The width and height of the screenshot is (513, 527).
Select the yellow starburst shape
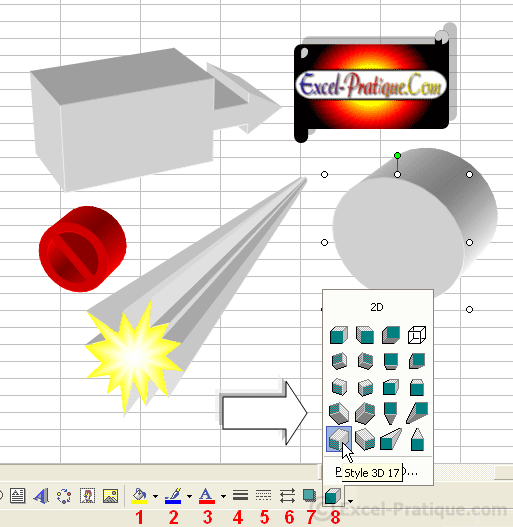134,357
